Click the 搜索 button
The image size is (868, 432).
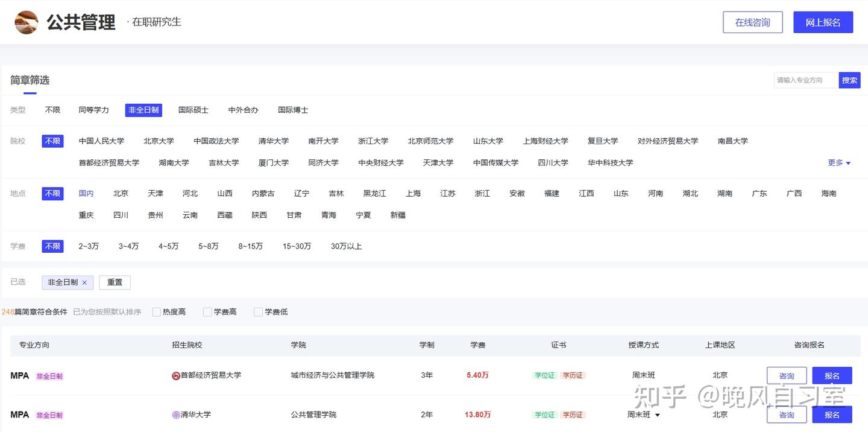pyautogui.click(x=849, y=80)
